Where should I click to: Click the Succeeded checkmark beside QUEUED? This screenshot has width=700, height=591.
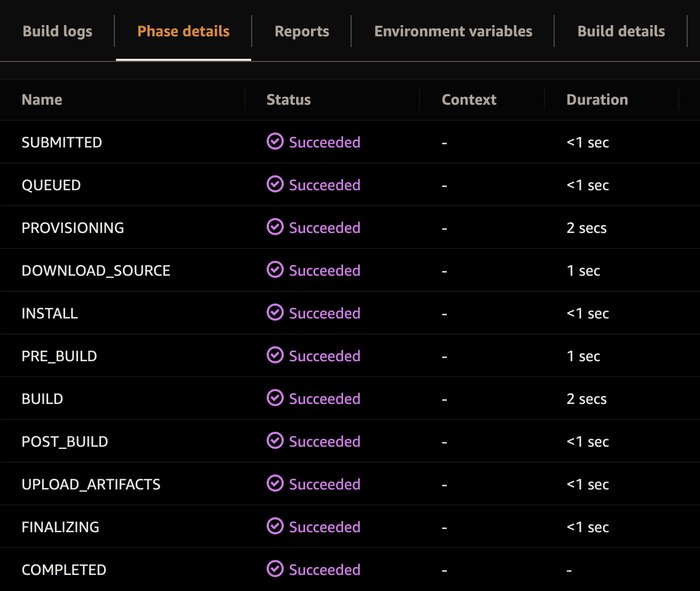click(x=274, y=185)
